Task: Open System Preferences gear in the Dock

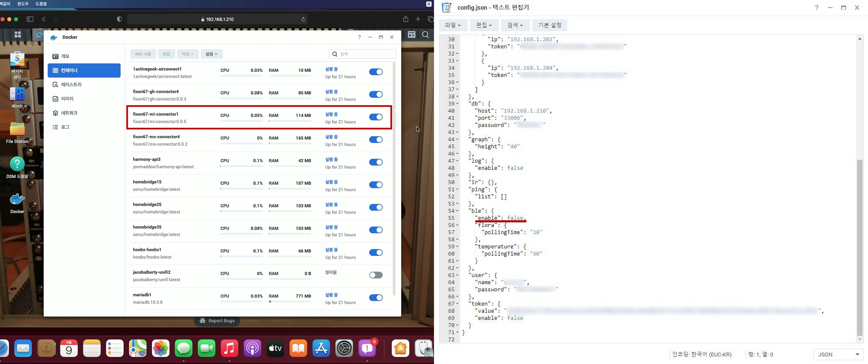Action: pos(344,348)
